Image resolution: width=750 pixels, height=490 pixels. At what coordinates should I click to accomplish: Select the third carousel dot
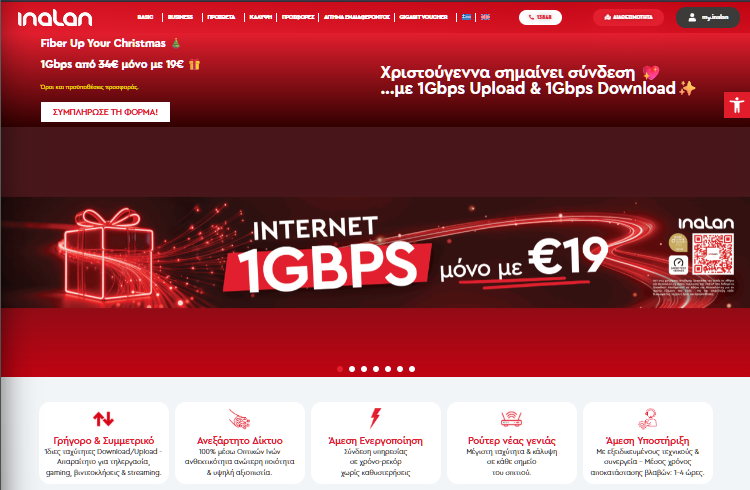point(364,369)
